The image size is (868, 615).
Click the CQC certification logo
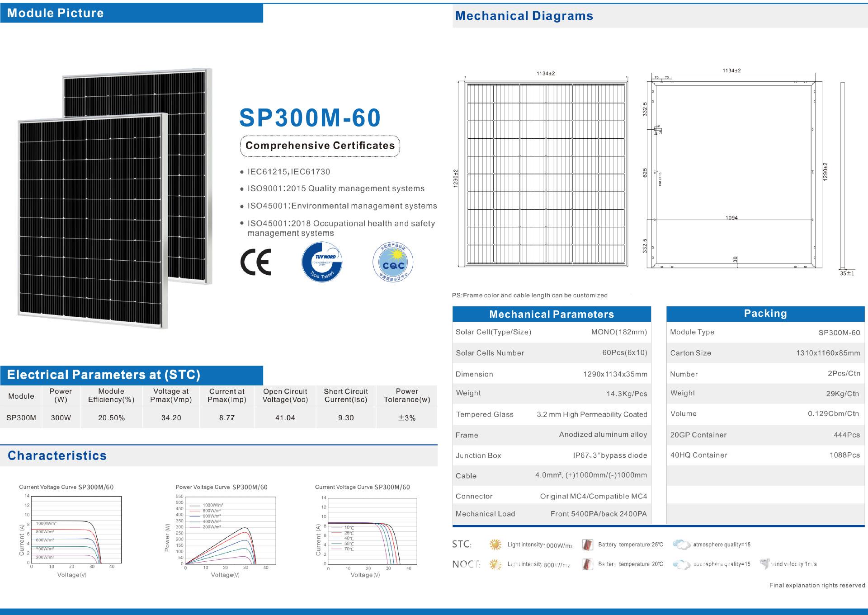point(393,262)
